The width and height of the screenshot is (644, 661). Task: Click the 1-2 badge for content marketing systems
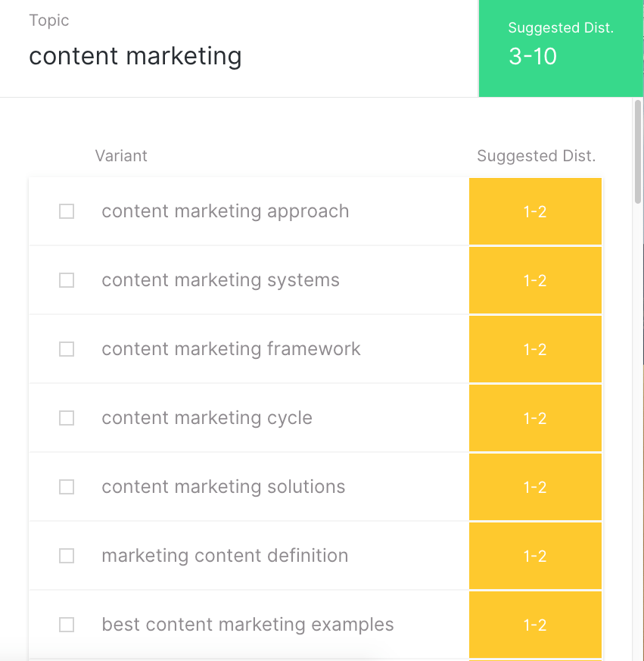click(535, 280)
